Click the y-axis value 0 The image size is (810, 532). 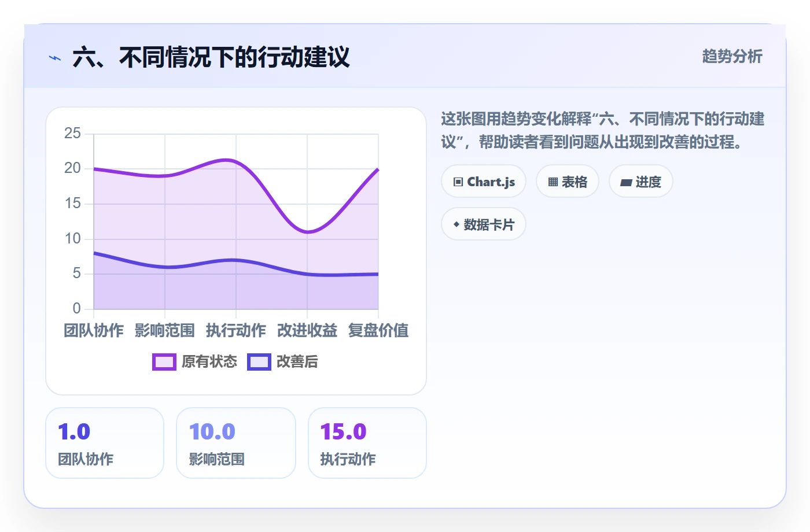77,308
